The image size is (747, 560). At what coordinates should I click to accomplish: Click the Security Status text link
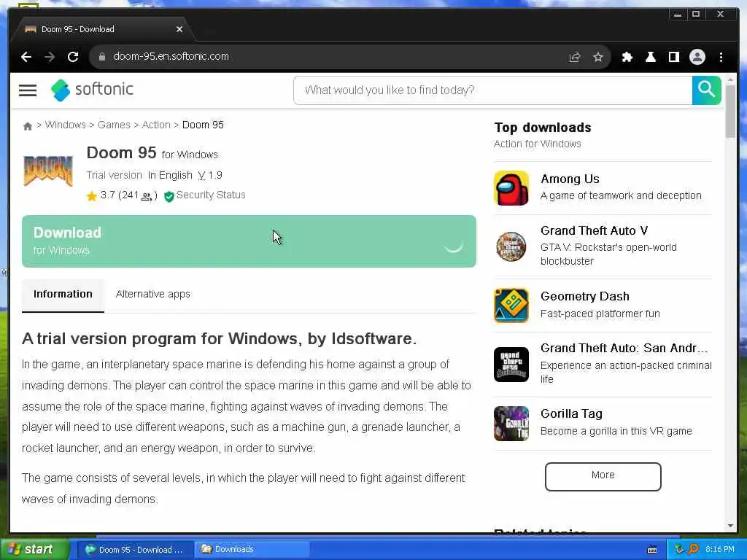click(211, 195)
